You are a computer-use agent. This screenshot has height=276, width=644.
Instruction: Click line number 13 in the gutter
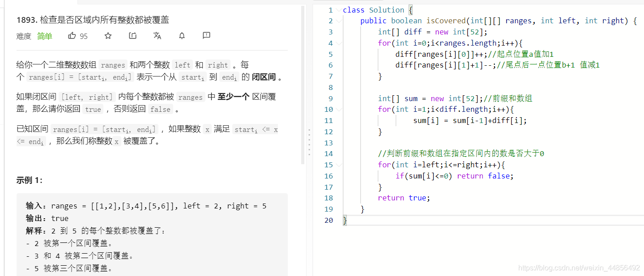[329, 143]
